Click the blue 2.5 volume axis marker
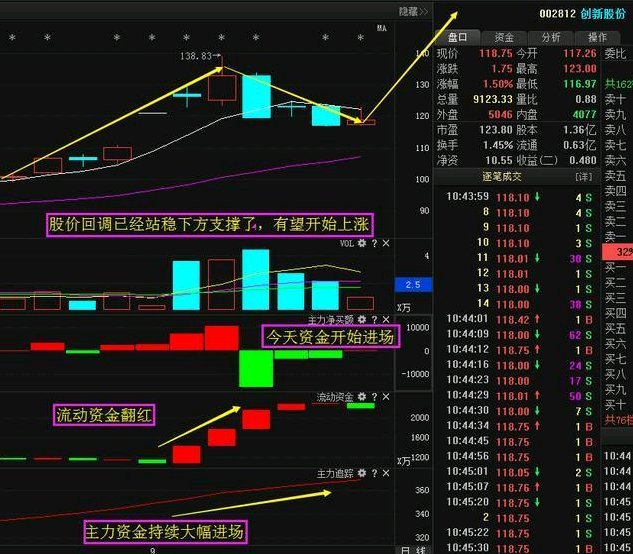 (411, 285)
